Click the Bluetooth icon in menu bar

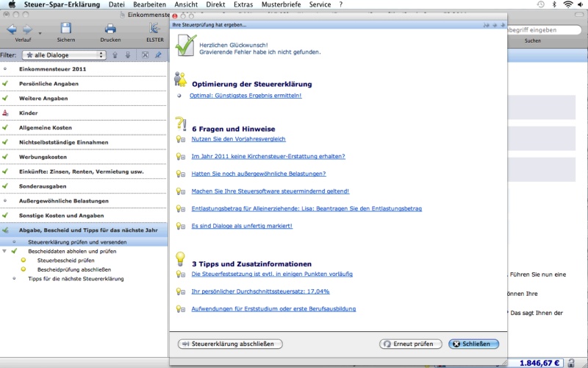[x=554, y=4]
